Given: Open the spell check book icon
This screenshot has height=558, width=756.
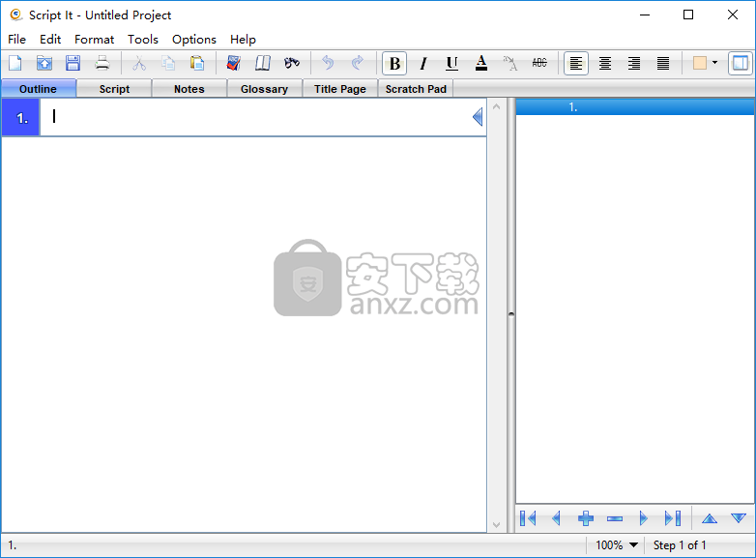Looking at the screenshot, I should click(x=233, y=63).
